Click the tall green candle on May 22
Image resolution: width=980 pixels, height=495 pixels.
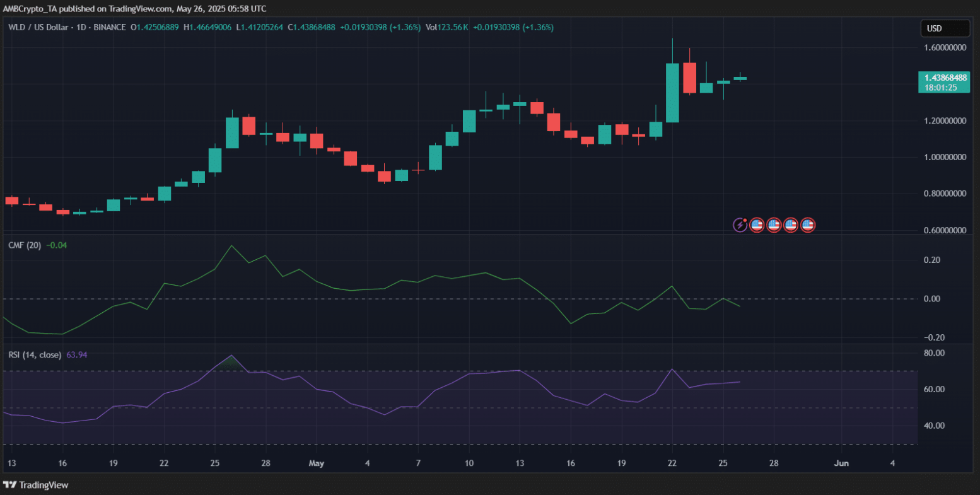[x=672, y=93]
